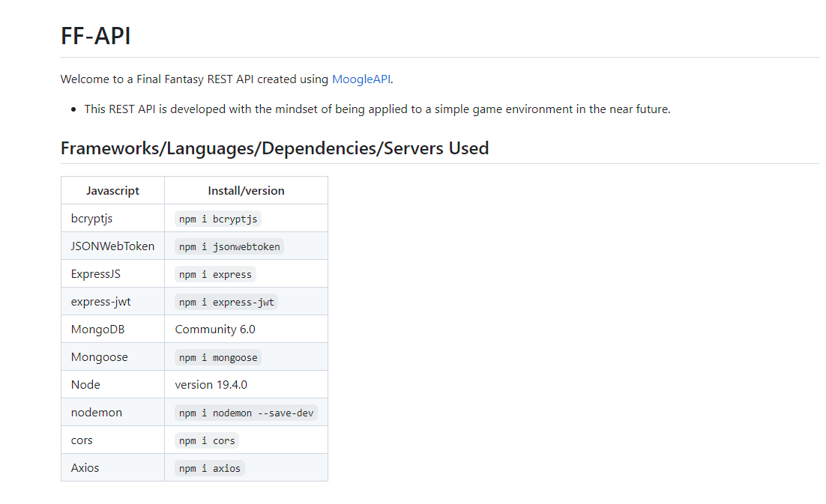Select the npm i mongoose code snippet
This screenshot has height=504, width=826.
[x=218, y=357]
